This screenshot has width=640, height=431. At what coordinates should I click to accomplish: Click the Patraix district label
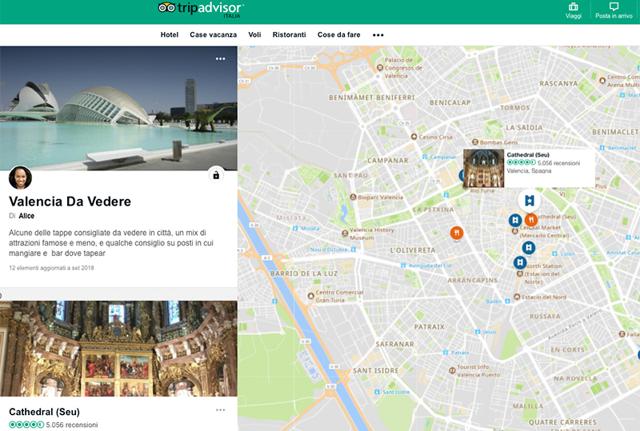[429, 327]
